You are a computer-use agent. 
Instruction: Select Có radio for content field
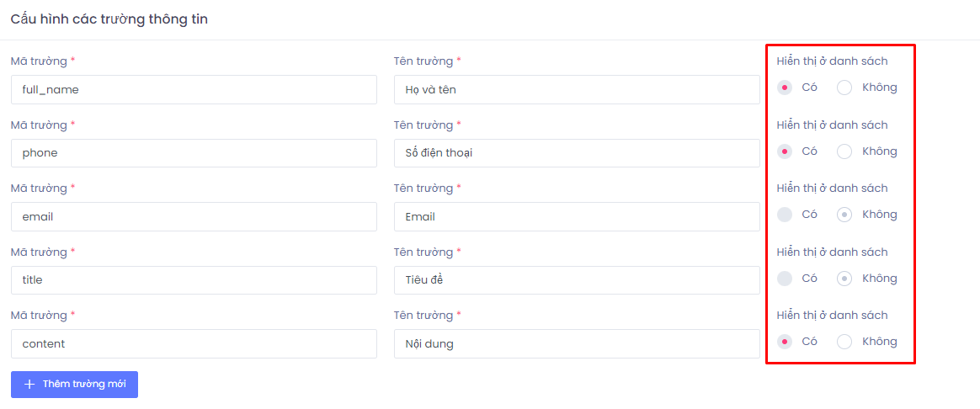pos(785,342)
